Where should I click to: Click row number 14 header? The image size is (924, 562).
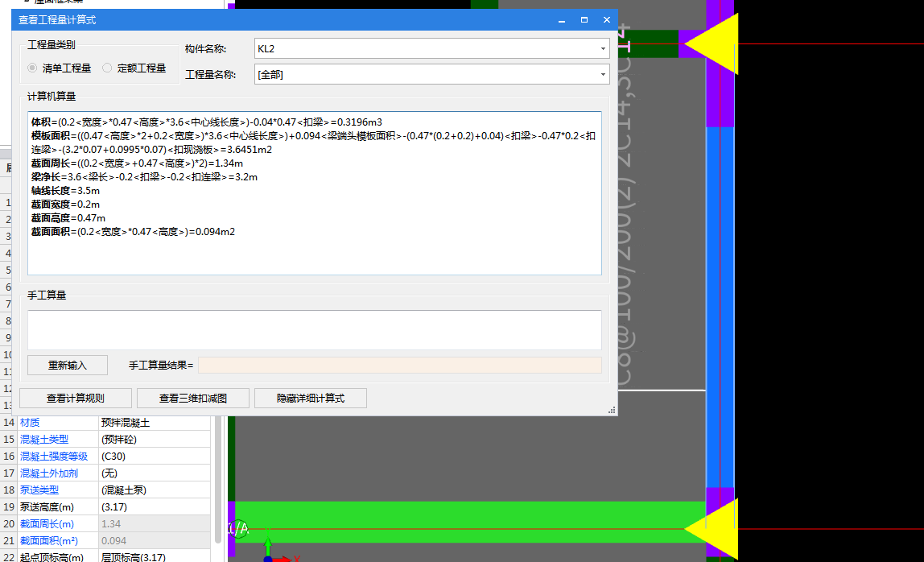click(8, 422)
